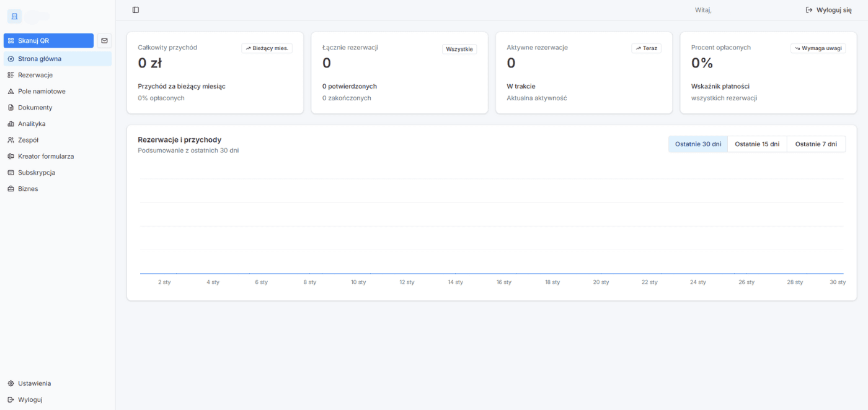Click the Analityka bar chart icon
This screenshot has width=868, height=410.
click(x=11, y=124)
